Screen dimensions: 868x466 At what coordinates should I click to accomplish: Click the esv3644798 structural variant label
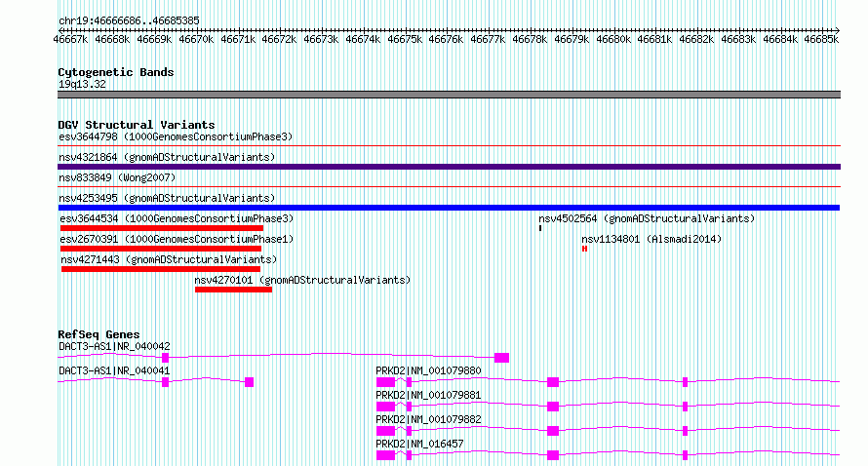click(x=176, y=136)
